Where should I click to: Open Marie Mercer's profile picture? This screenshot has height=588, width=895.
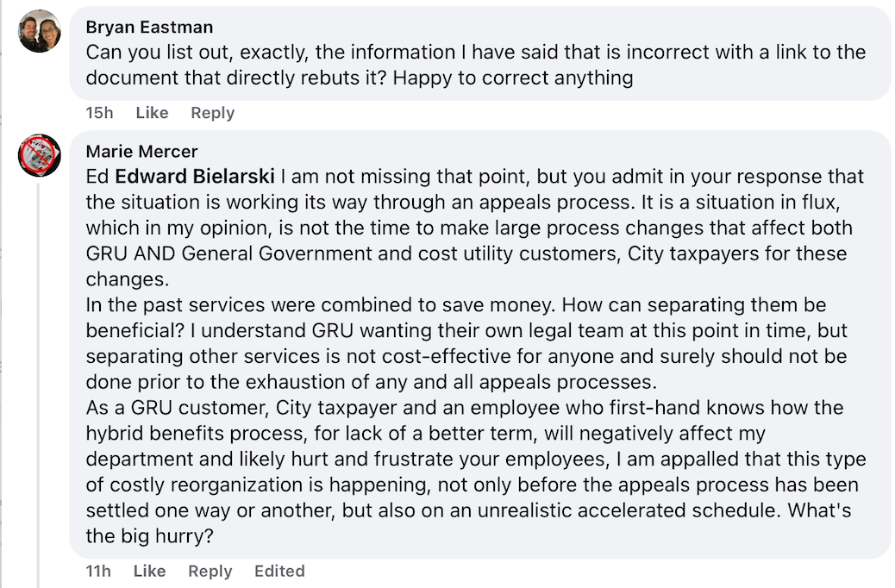(x=40, y=155)
